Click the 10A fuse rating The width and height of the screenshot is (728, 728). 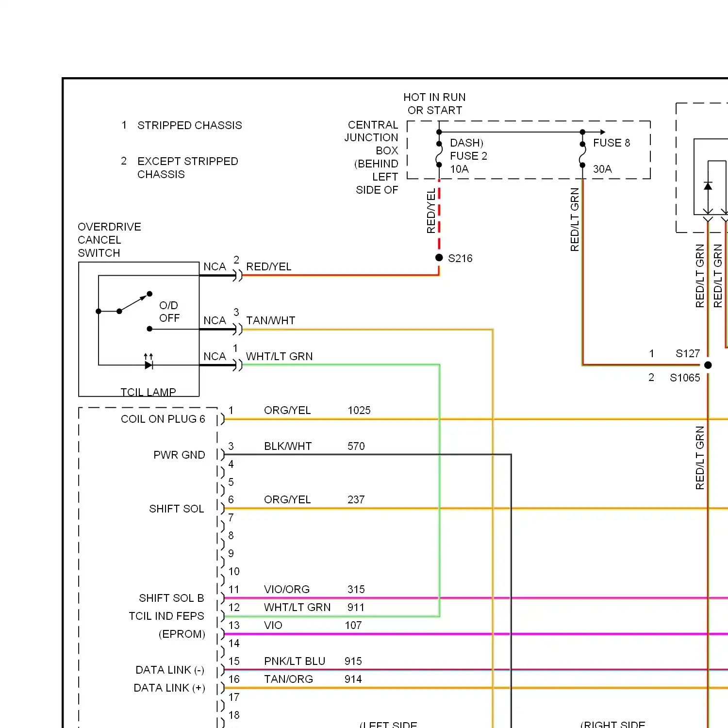tap(459, 169)
